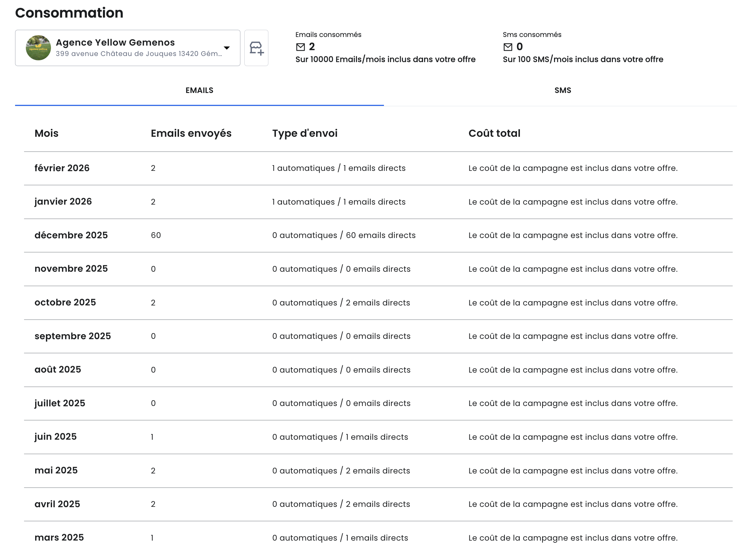The image size is (737, 560).
Task: Click the cost text in décembre 2025 row
Action: tap(573, 235)
